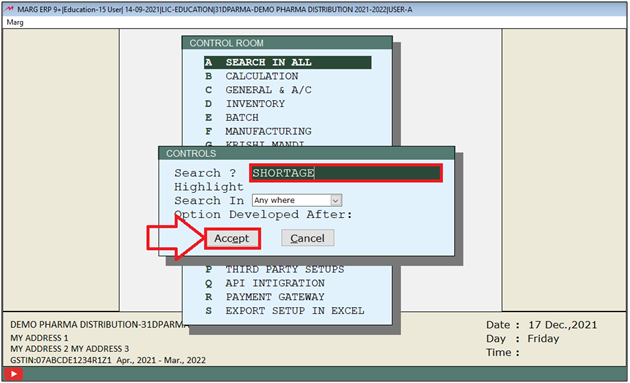The image size is (630, 383).
Task: Open EXPORT SETUP IN EXCEL option
Action: pyautogui.click(x=284, y=311)
